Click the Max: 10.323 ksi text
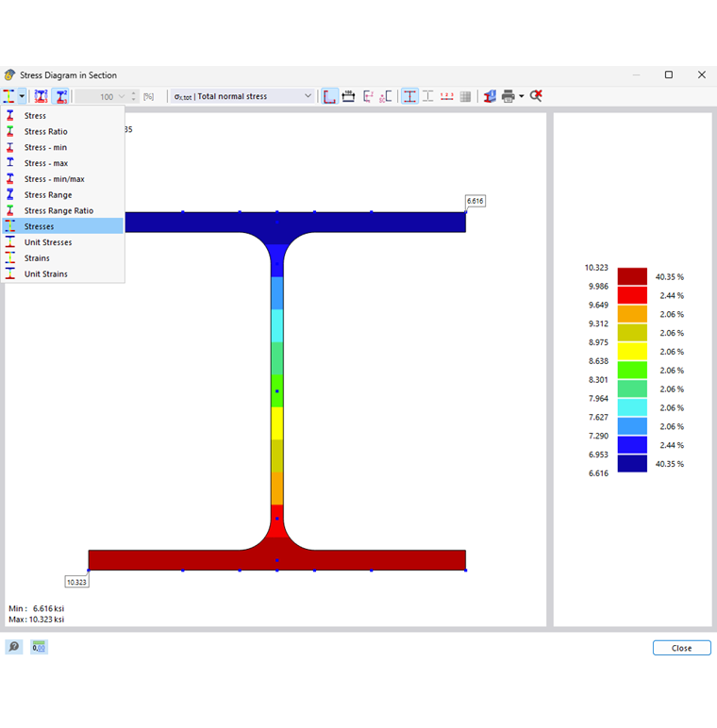 coord(36,620)
